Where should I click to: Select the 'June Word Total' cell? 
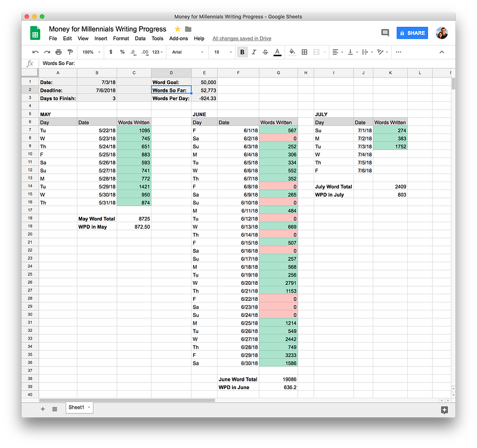pos(238,379)
